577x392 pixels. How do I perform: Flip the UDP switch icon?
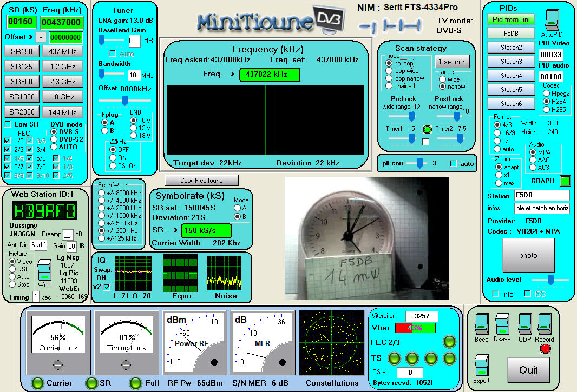(524, 324)
